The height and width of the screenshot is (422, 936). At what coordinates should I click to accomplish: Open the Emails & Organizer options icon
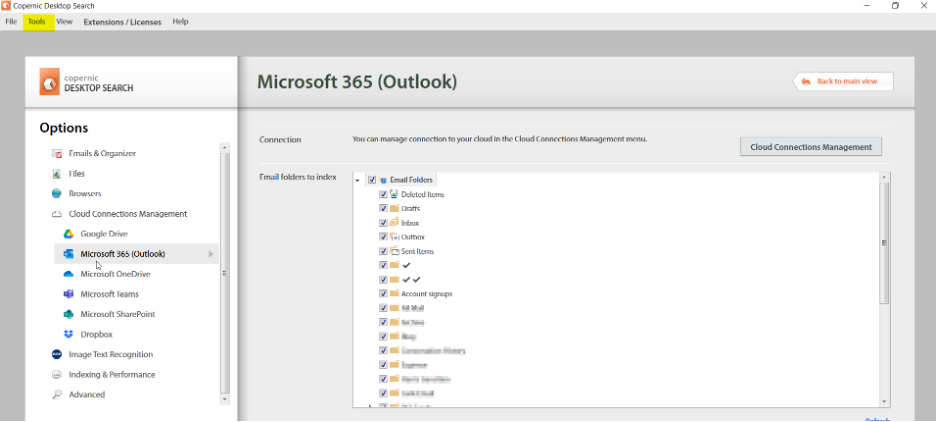pyautogui.click(x=57, y=153)
